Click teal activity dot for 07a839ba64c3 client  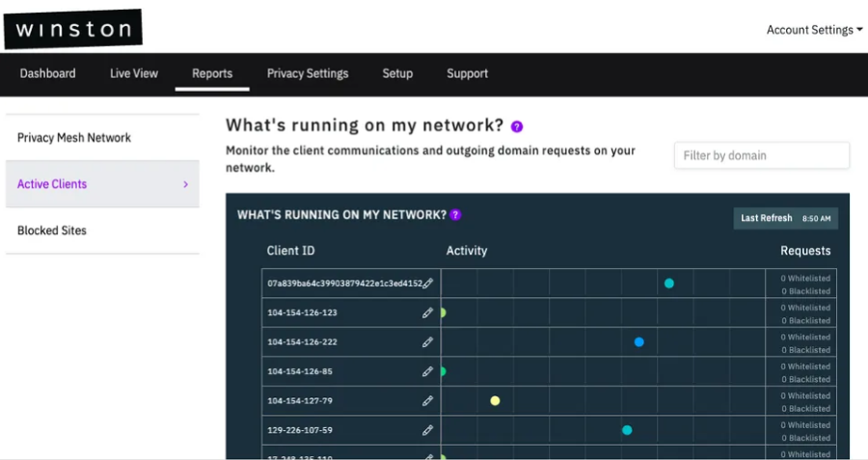point(668,284)
